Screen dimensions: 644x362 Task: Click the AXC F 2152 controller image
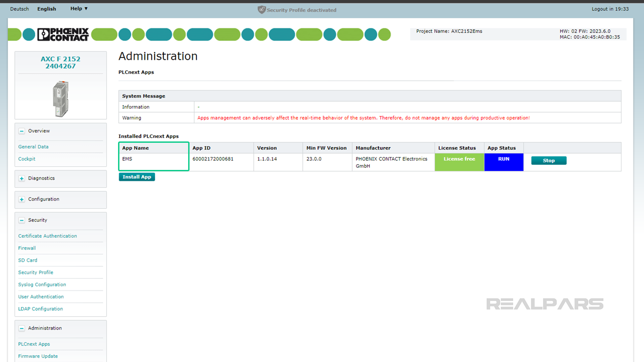61,99
